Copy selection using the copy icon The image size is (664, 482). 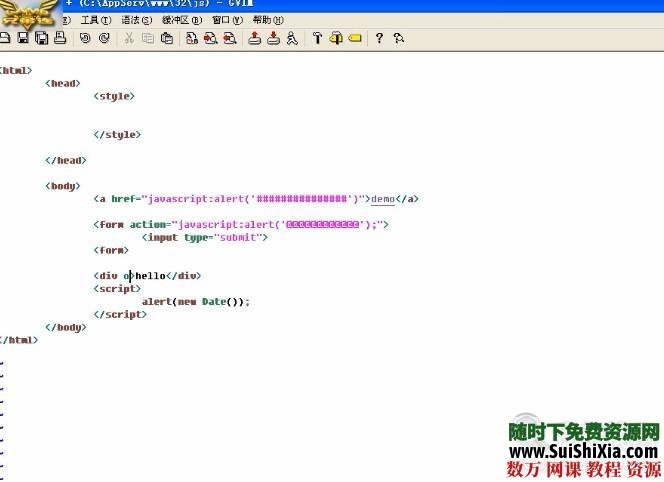148,38
